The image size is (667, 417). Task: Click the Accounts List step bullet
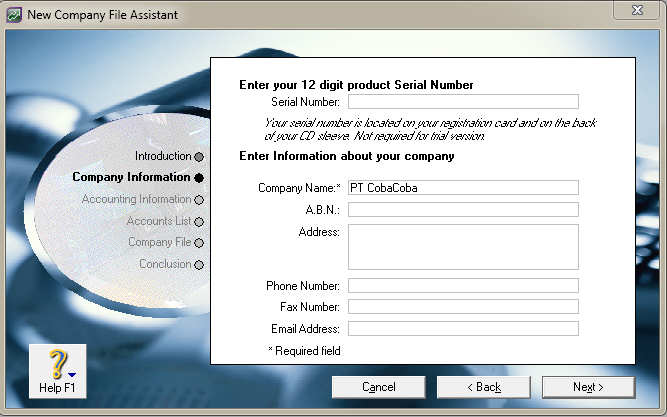[x=199, y=222]
